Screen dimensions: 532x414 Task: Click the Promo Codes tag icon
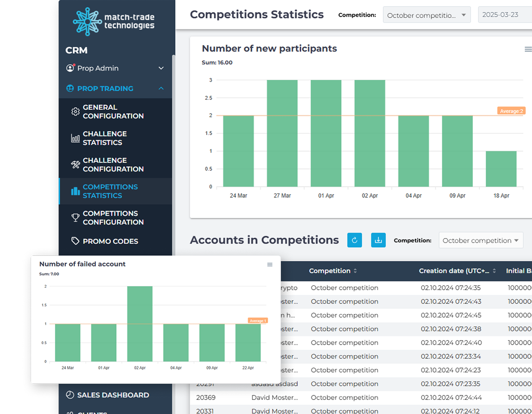pyautogui.click(x=75, y=241)
